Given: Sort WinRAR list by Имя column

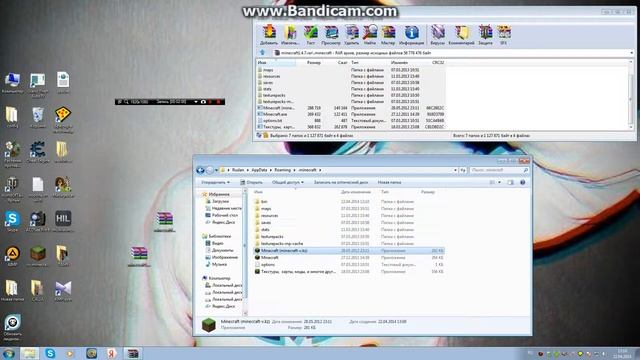Looking at the screenshot, I should pos(276,62).
